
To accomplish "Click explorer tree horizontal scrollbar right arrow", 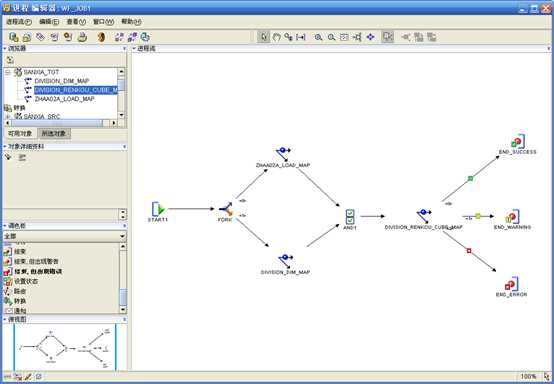I will coord(114,123).
